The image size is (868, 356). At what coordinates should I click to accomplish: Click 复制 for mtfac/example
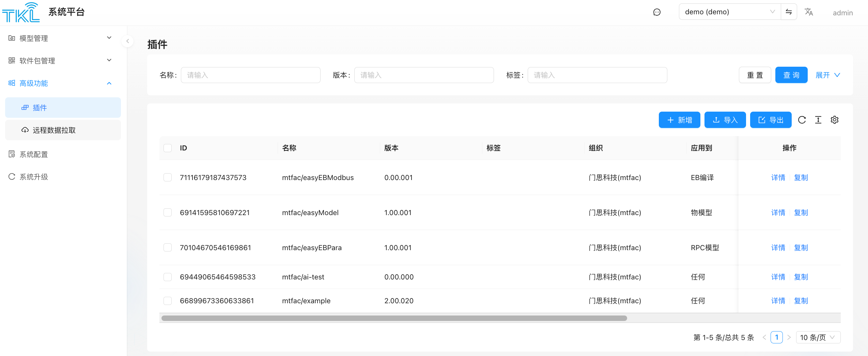pyautogui.click(x=801, y=301)
